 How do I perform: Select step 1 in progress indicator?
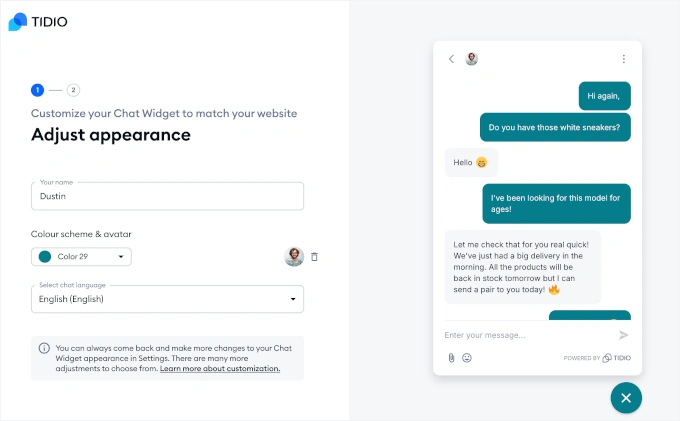click(x=37, y=90)
